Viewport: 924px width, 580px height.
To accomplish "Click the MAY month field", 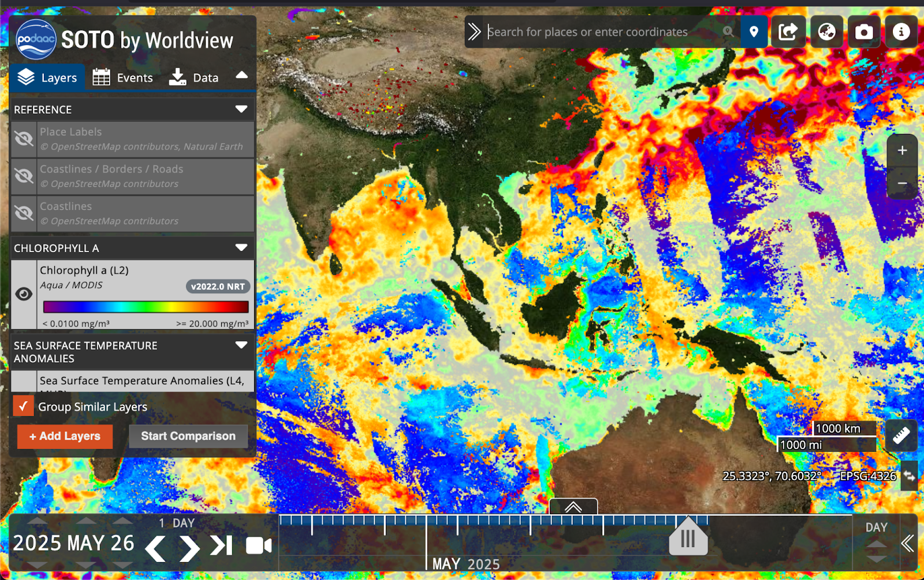I will pyautogui.click(x=85, y=543).
